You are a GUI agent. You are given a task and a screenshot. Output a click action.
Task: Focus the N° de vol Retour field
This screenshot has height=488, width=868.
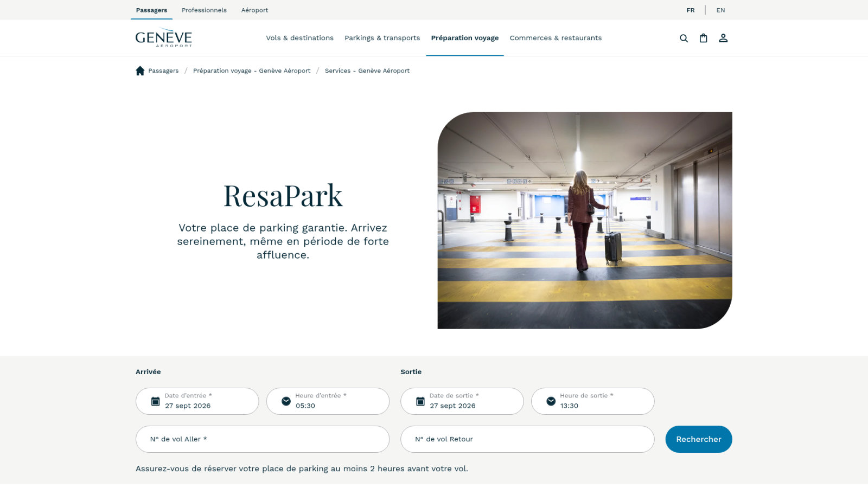point(527,439)
